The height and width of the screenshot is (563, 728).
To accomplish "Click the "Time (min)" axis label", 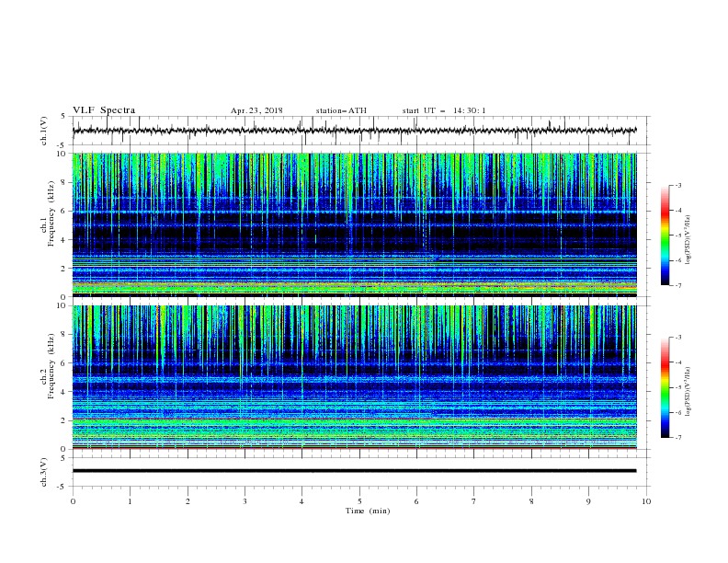I will [x=368, y=511].
